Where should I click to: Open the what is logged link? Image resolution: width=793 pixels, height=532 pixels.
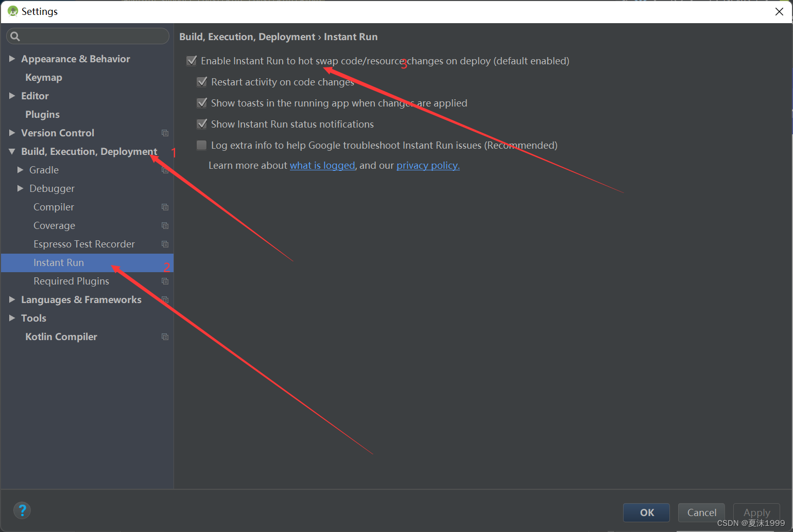[322, 165]
